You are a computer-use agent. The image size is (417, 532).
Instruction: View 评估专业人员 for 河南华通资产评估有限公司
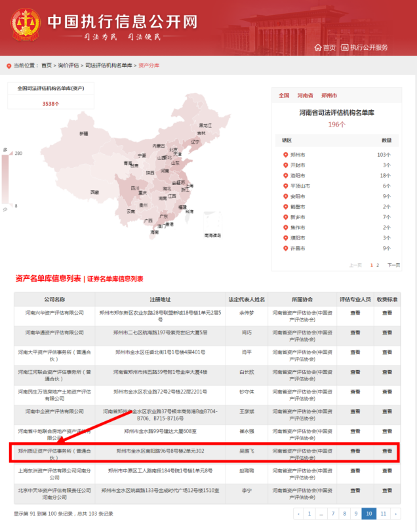pos(355,333)
